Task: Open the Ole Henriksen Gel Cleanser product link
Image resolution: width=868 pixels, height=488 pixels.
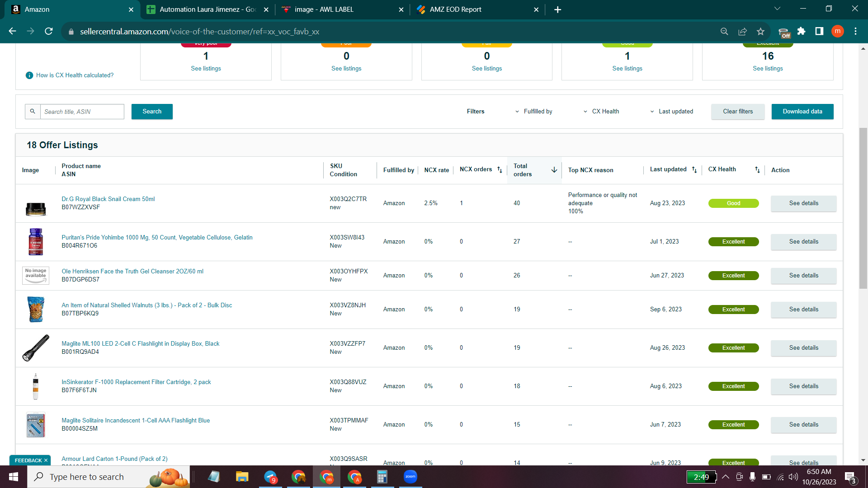Action: pyautogui.click(x=132, y=272)
